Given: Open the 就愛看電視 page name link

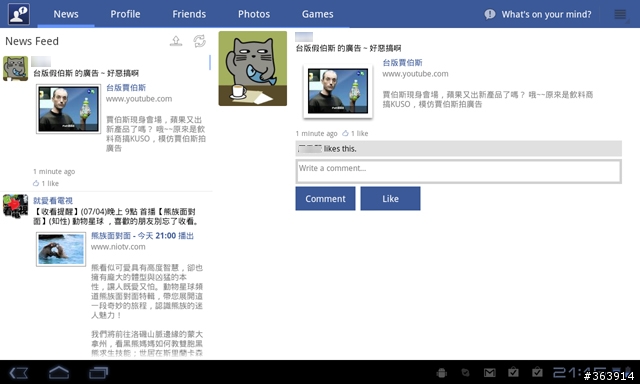Looking at the screenshot, I should [x=53, y=200].
